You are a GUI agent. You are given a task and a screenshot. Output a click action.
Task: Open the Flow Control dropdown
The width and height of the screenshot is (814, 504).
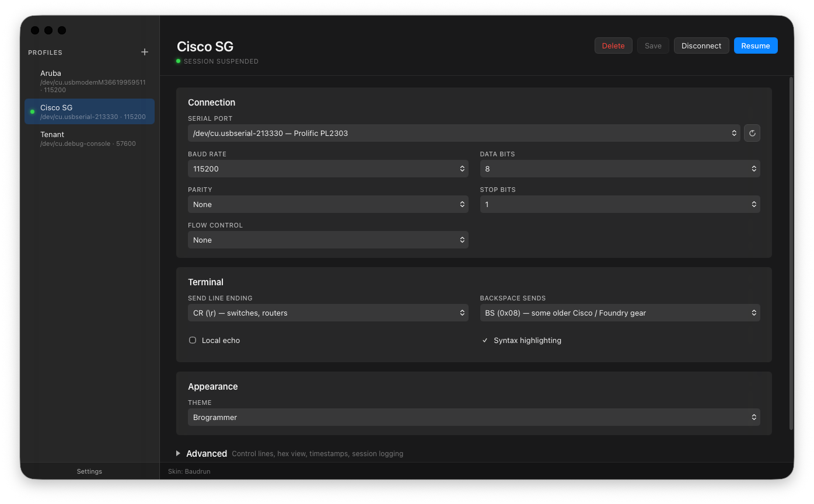(328, 240)
